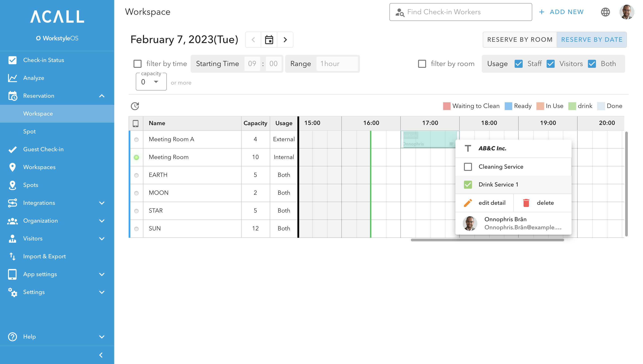Open the Analyze menu item
The height and width of the screenshot is (364, 643).
click(x=57, y=78)
